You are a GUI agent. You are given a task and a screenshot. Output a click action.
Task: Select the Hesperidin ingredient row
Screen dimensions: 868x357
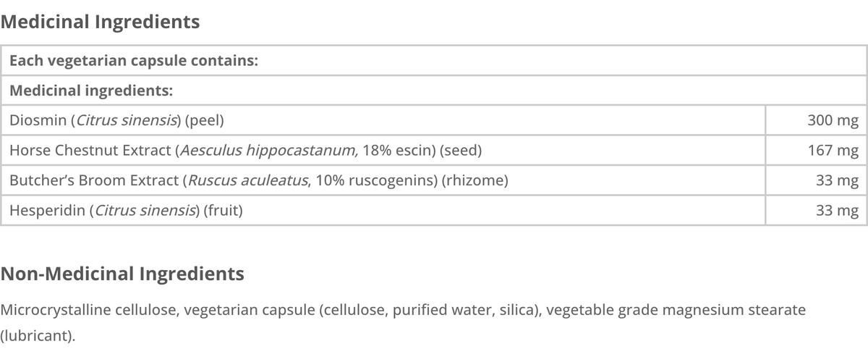click(433, 211)
